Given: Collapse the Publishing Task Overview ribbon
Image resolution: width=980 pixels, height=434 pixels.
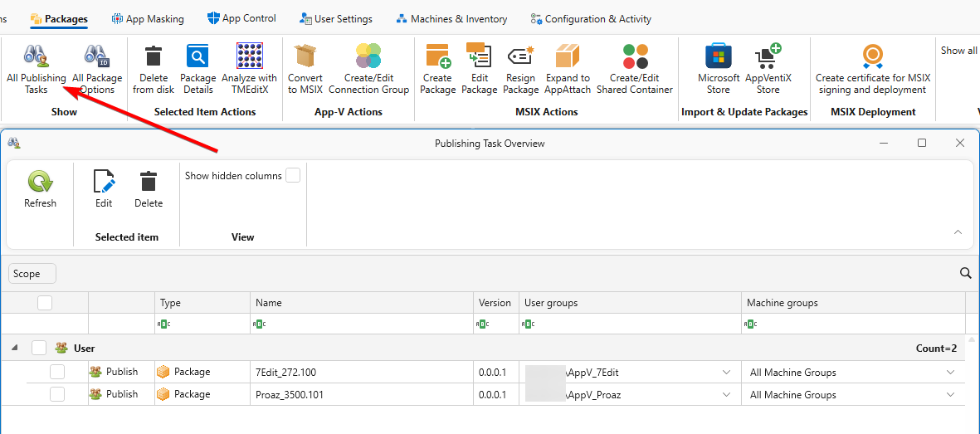Looking at the screenshot, I should pyautogui.click(x=958, y=232).
